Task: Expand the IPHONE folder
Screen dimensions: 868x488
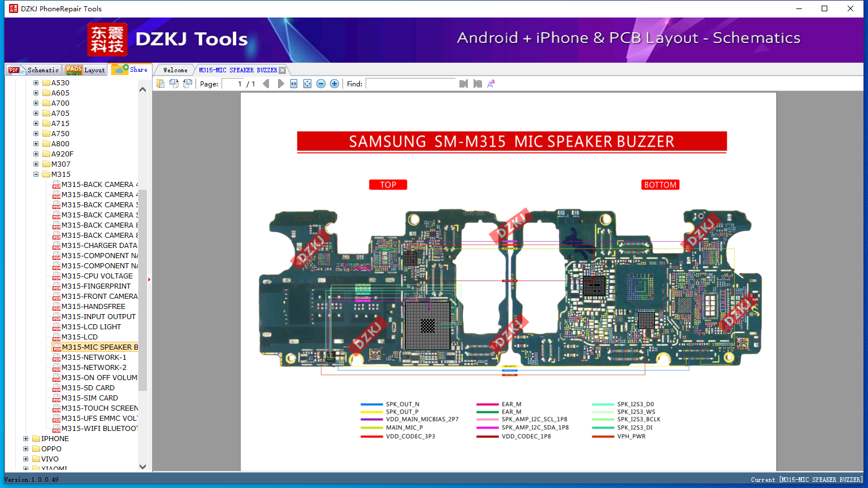Action: click(25, 439)
